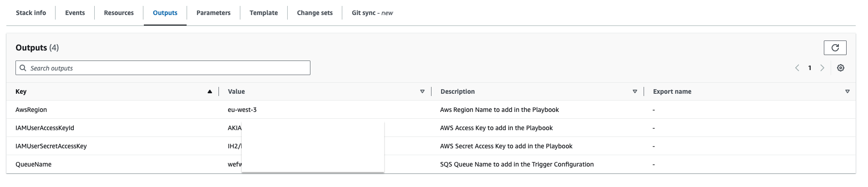Click the refresh outputs button
The width and height of the screenshot is (868, 187).
(x=835, y=48)
